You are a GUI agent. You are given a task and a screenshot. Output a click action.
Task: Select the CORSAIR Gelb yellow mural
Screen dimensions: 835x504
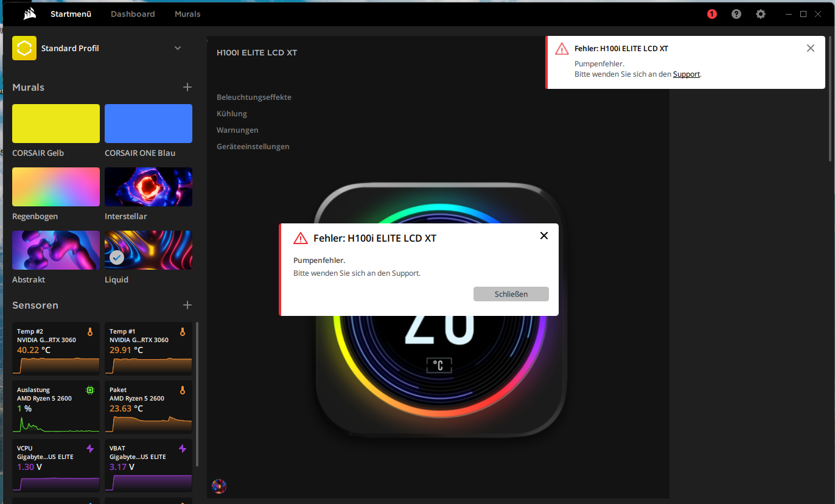tap(56, 124)
